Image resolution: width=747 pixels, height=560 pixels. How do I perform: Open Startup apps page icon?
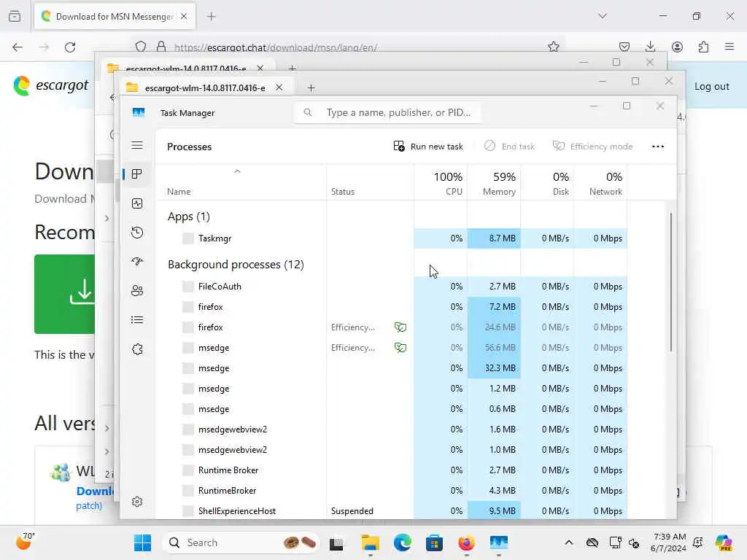137,262
